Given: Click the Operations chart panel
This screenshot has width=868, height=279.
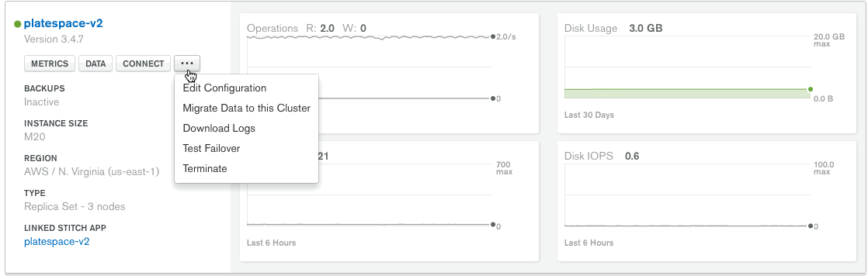Looking at the screenshot, I should click(389, 73).
